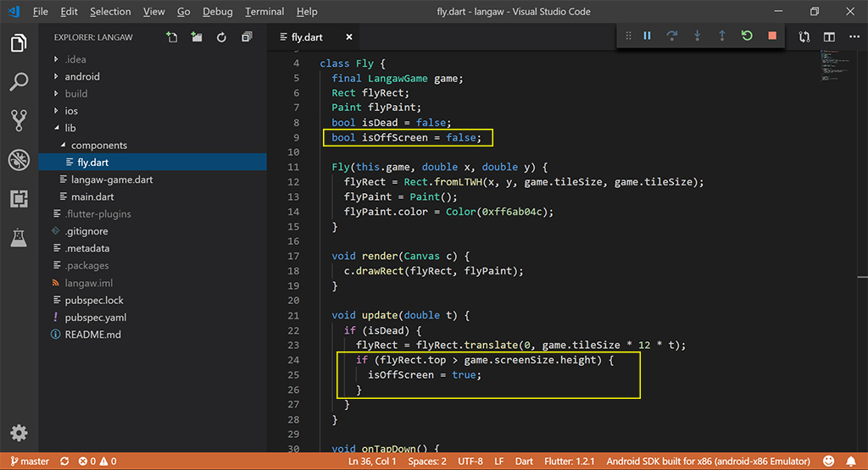This screenshot has height=470, width=868.
Task: Stop the debug session
Action: (x=771, y=36)
